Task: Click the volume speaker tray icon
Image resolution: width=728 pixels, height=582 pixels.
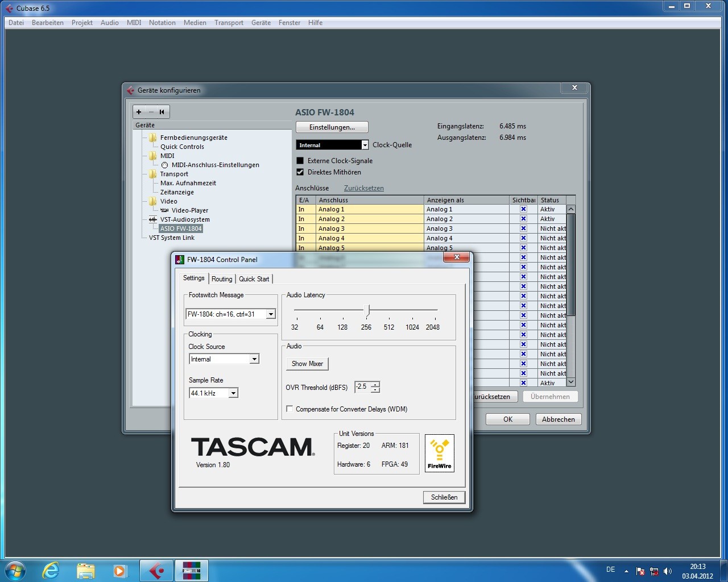Action: [668, 571]
